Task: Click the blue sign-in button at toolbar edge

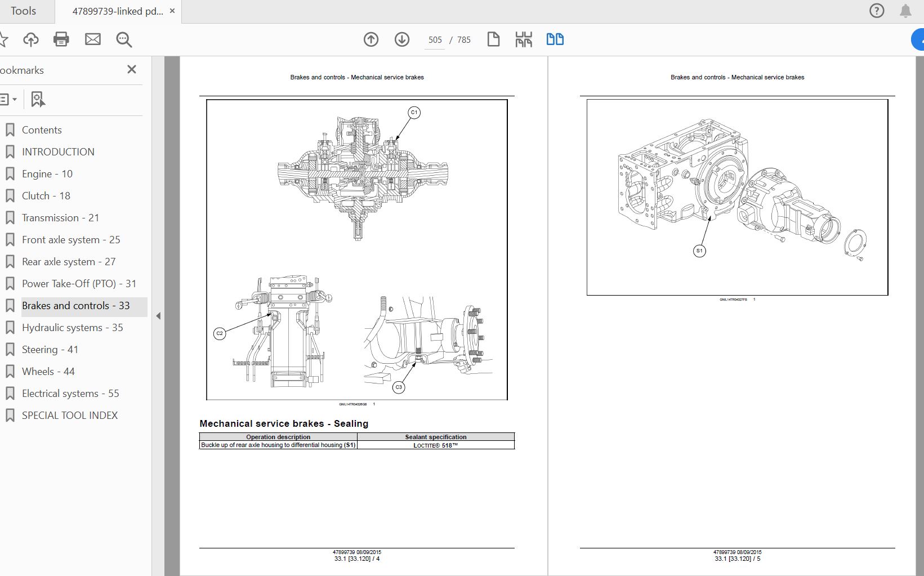Action: tap(918, 39)
